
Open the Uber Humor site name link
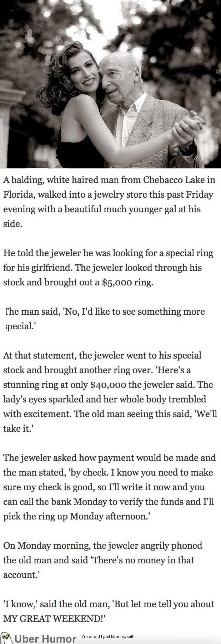(x=45, y=638)
